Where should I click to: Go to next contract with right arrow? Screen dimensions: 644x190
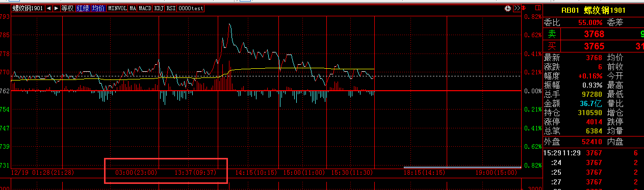[56, 9]
